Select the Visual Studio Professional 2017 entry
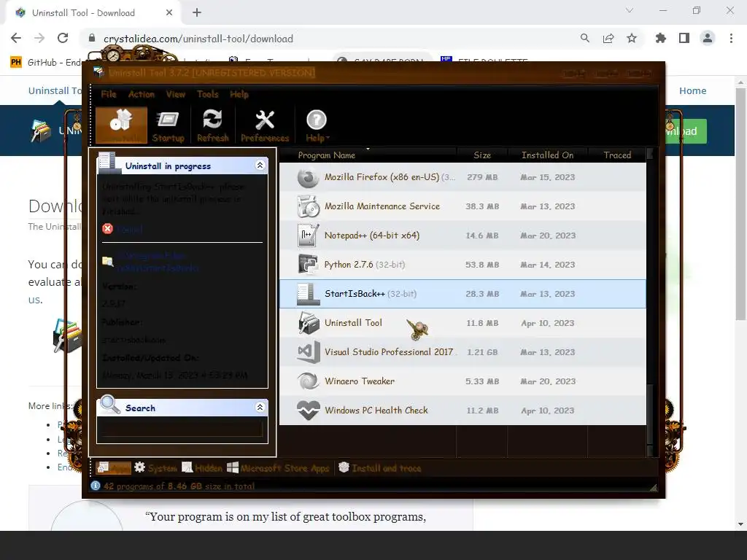The height and width of the screenshot is (560, 747). (462, 352)
